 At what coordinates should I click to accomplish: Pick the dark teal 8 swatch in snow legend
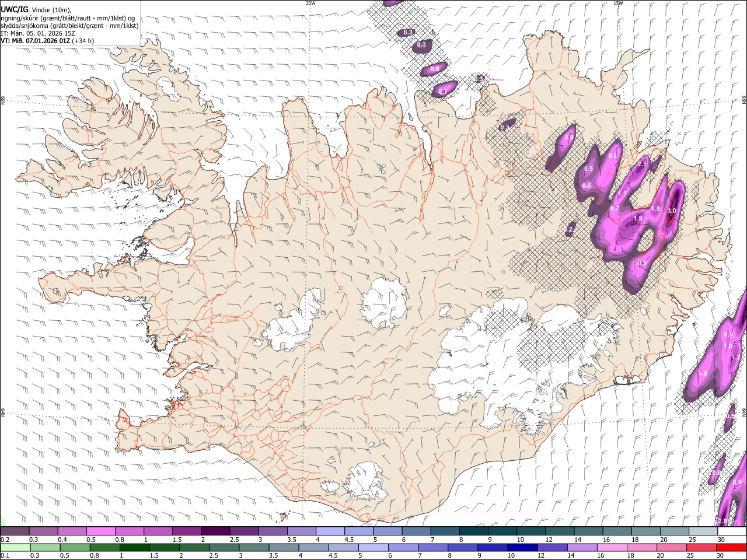pos(474,531)
